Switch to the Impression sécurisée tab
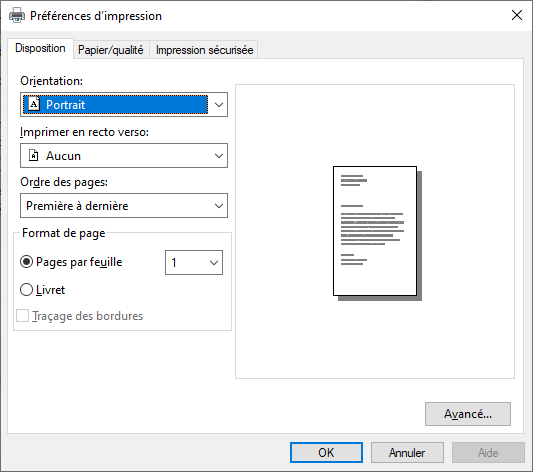This screenshot has width=533, height=472. 204,50
